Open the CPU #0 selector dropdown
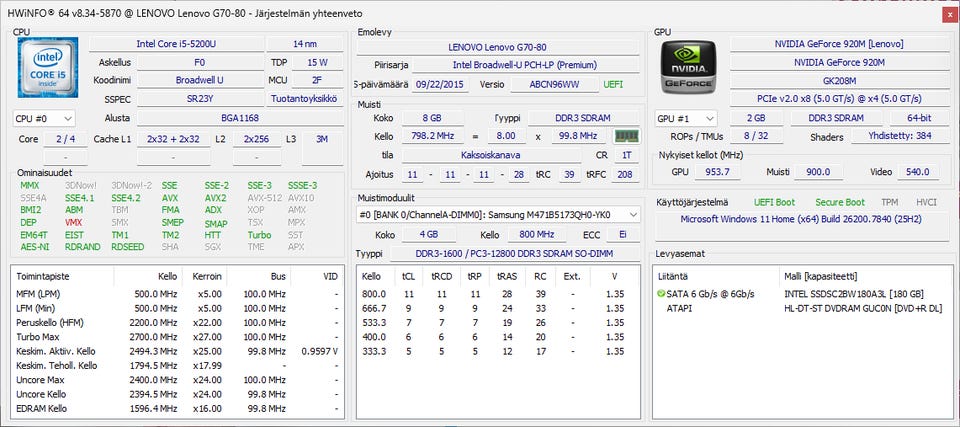 [x=45, y=118]
